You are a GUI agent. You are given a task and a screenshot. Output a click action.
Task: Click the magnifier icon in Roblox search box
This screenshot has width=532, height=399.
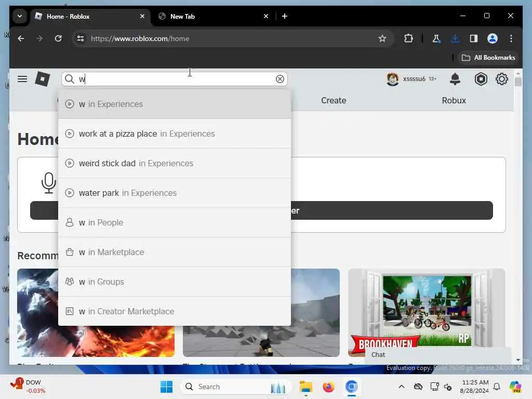tap(70, 79)
